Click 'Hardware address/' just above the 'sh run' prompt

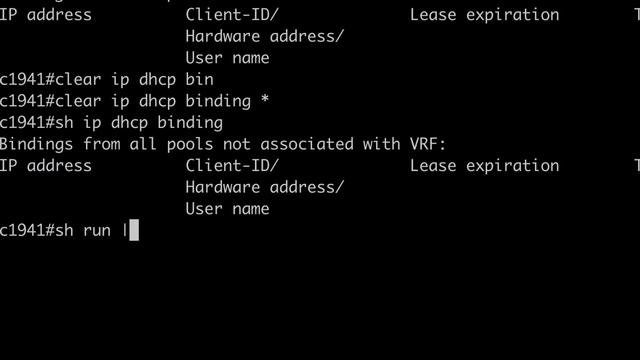(264, 187)
